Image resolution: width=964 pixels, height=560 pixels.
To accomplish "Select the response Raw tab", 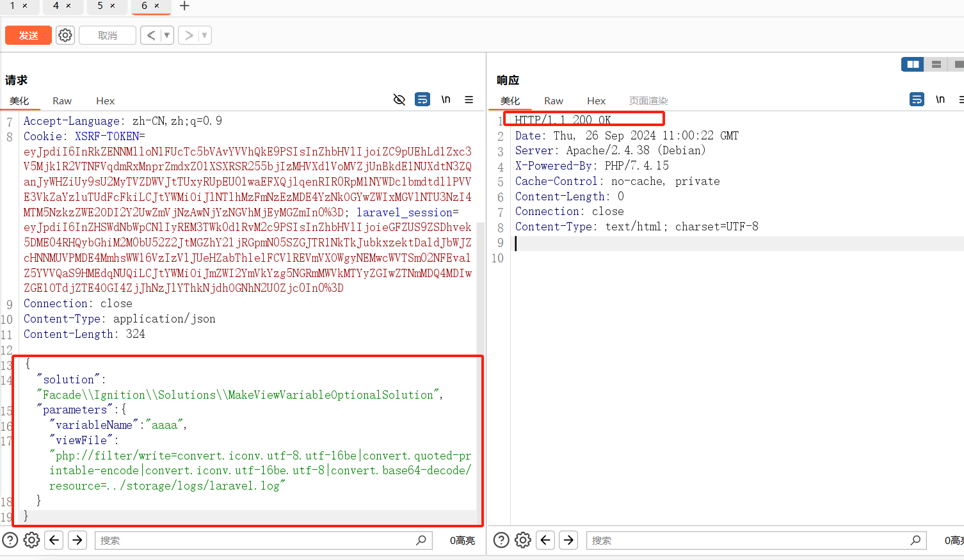I will click(554, 100).
